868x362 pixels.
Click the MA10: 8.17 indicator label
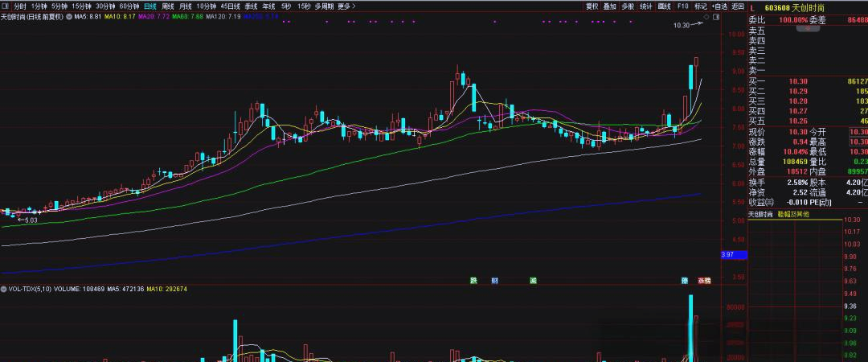coord(120,17)
